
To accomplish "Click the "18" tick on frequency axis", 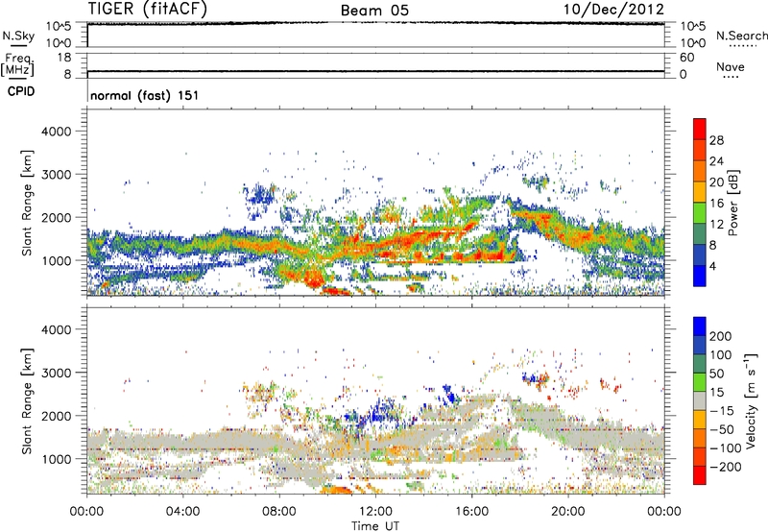I will click(x=64, y=58).
